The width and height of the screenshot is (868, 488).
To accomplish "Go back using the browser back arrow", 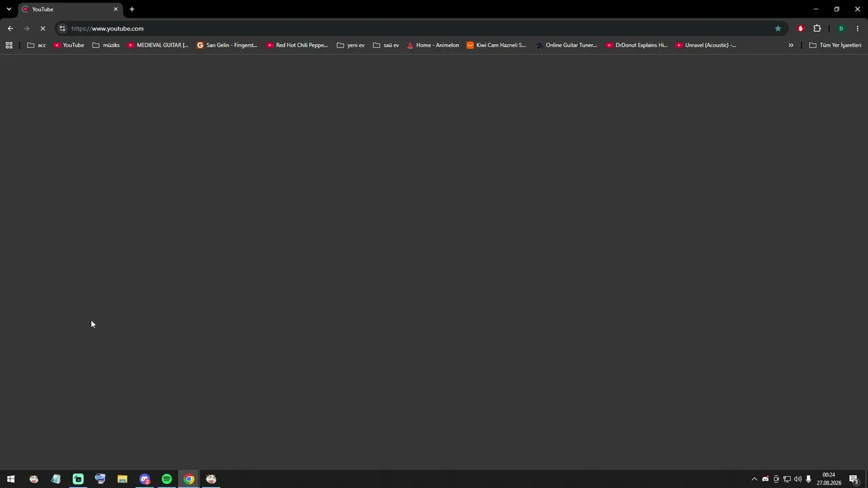I will [x=10, y=28].
